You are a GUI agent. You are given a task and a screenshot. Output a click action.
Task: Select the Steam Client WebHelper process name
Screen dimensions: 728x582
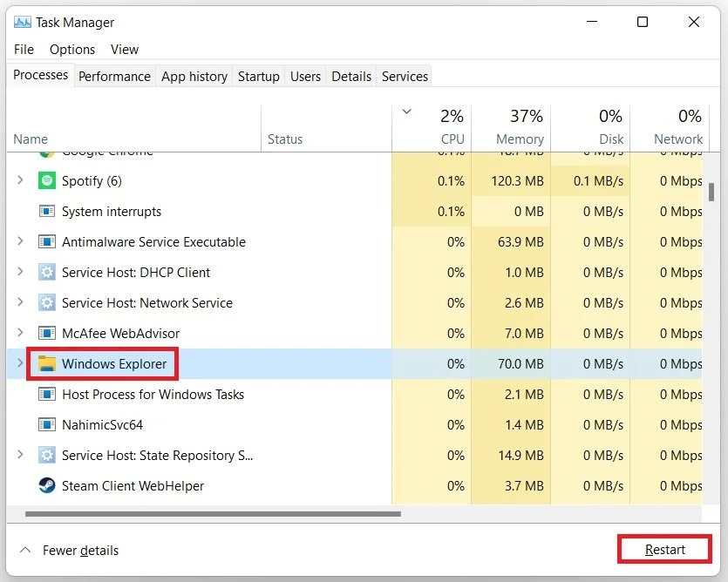pyautogui.click(x=133, y=486)
